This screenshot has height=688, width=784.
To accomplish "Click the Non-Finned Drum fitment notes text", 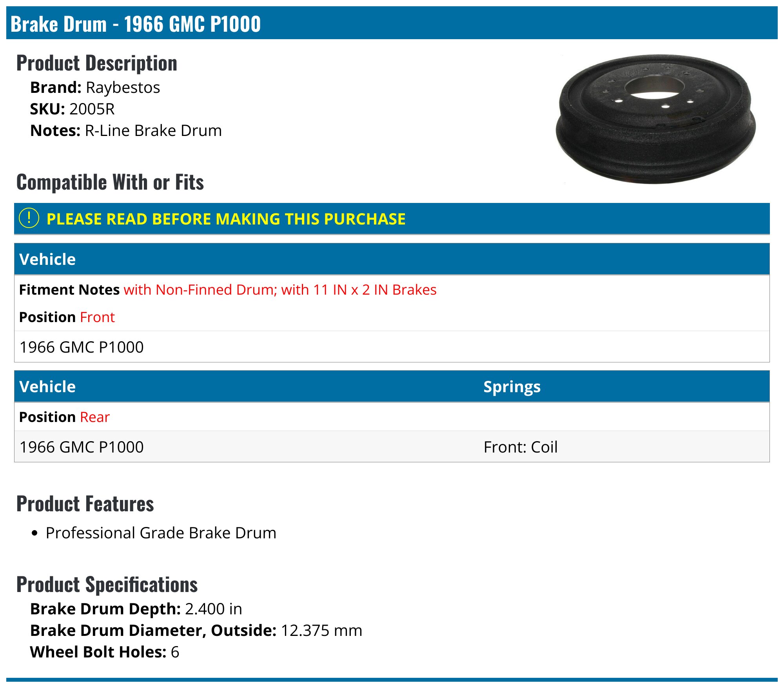I will pyautogui.click(x=280, y=290).
